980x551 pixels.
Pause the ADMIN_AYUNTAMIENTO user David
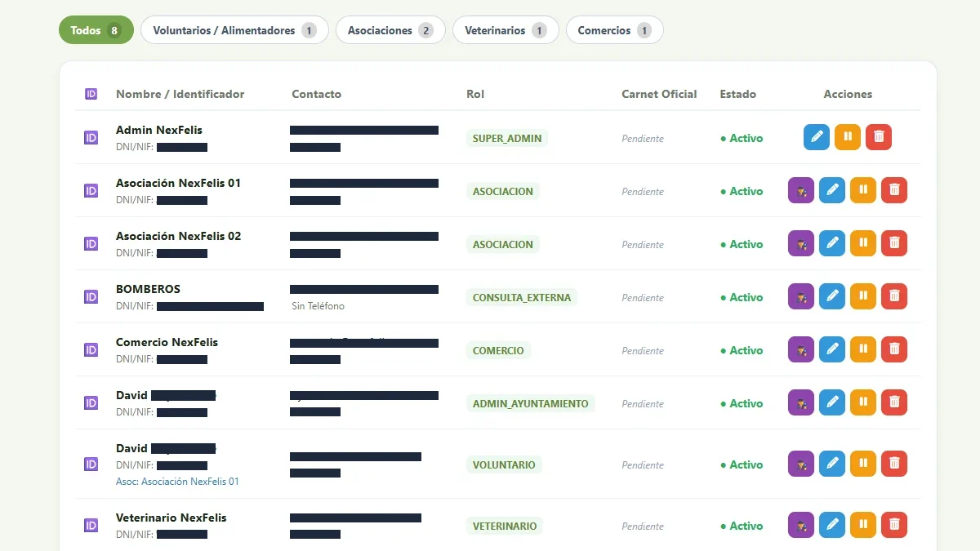click(x=863, y=402)
